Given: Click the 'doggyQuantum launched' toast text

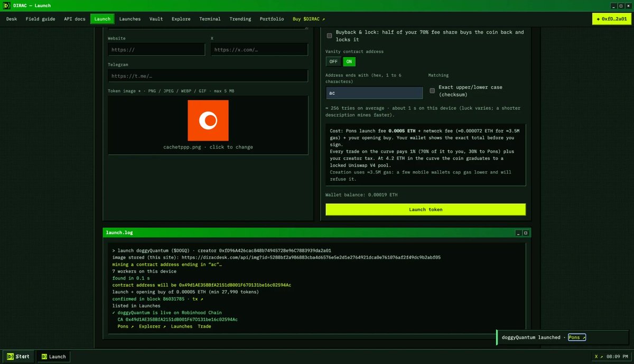Looking at the screenshot, I should [530, 337].
